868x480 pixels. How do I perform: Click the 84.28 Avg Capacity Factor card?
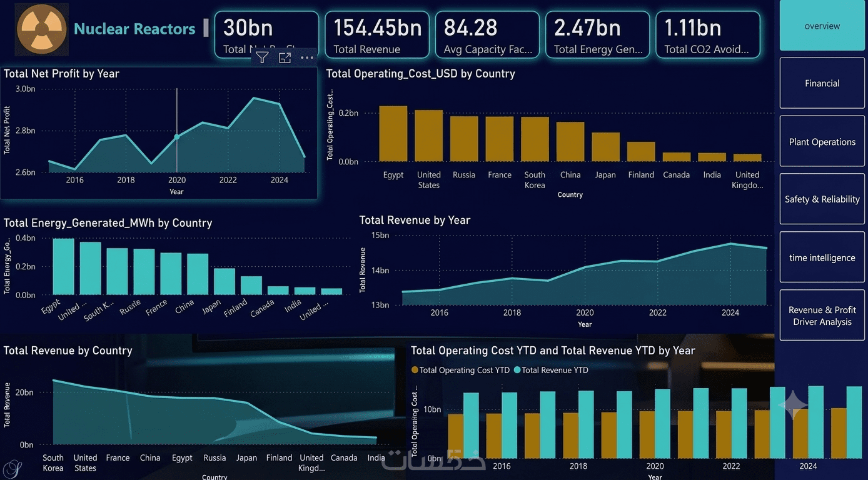487,35
